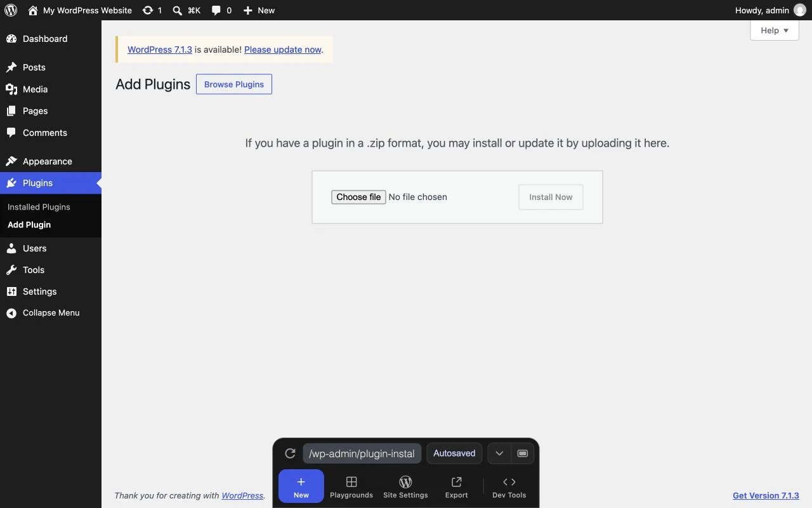Click the New playground button
812x508 pixels.
[301, 486]
